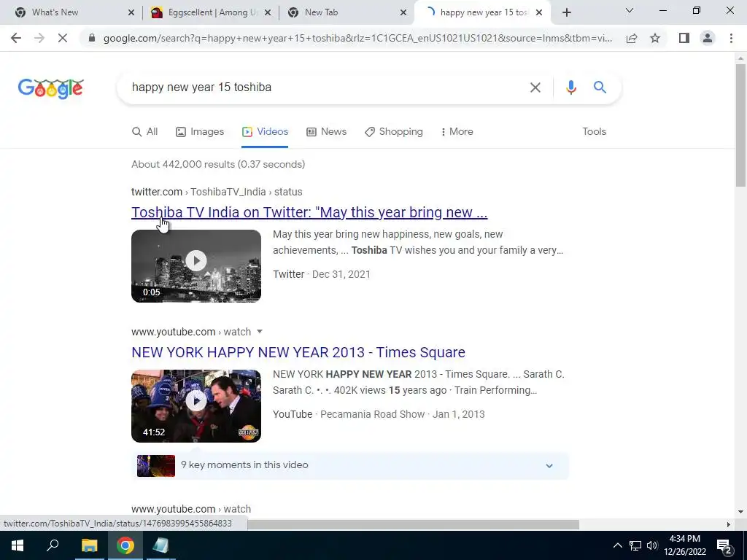
Task: Start voice search with microphone
Action: pos(570,87)
